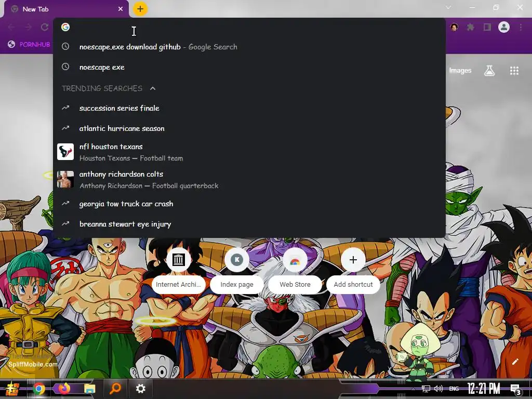Open Search Labs flask icon

tap(489, 70)
